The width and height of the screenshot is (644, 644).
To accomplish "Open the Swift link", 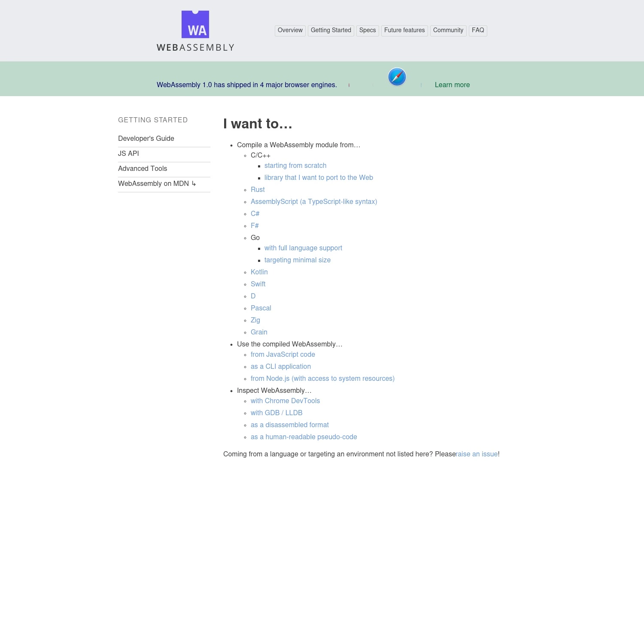I will (x=258, y=284).
